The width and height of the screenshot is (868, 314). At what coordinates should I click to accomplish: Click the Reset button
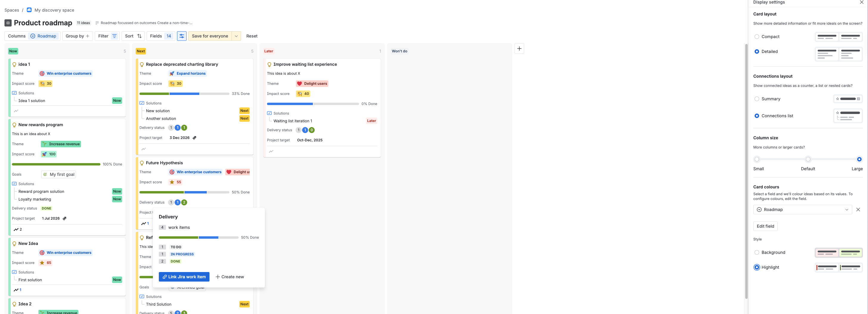pos(252,36)
